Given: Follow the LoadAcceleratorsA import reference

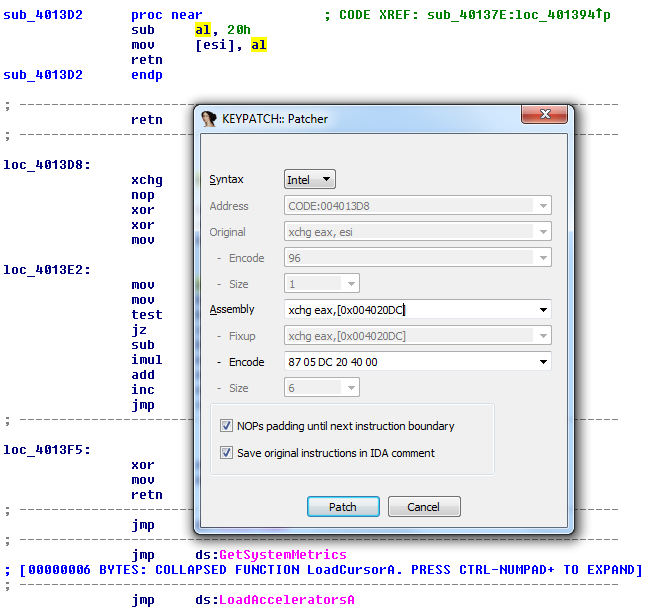Looking at the screenshot, I should [x=286, y=600].
